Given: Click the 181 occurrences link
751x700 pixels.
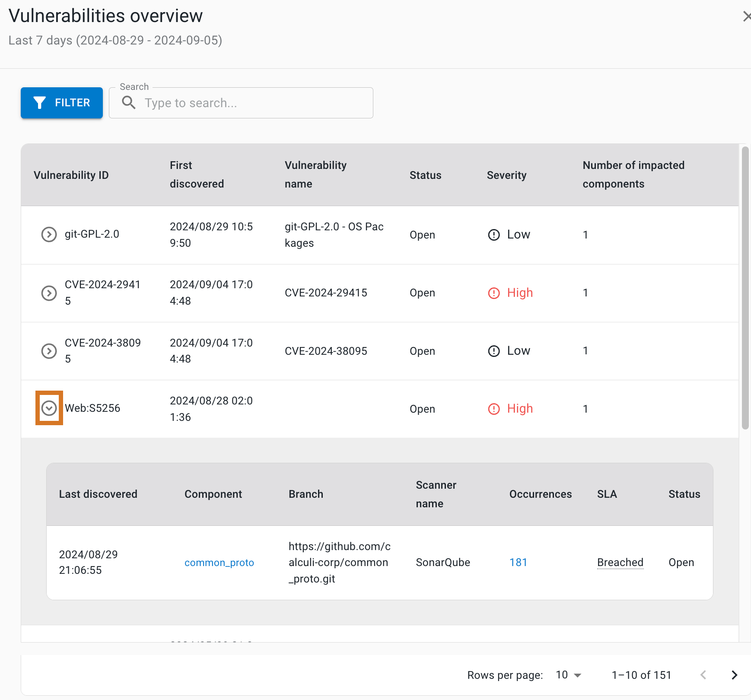Looking at the screenshot, I should tap(518, 562).
